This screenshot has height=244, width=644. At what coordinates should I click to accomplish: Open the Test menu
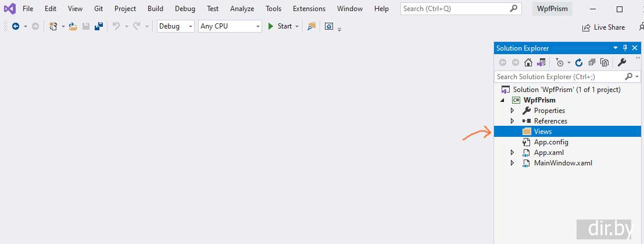(x=213, y=9)
